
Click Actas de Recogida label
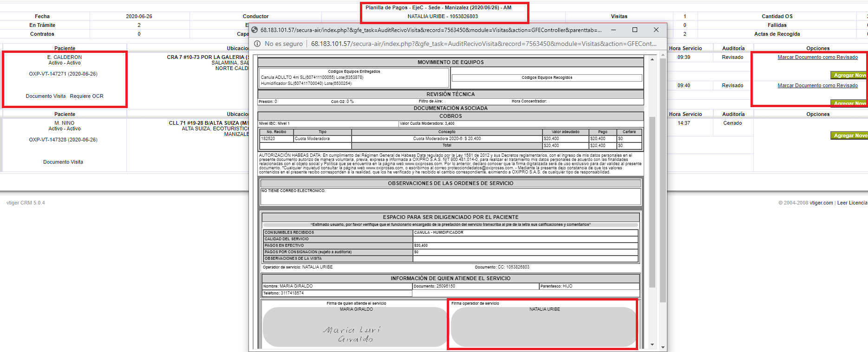tap(777, 34)
